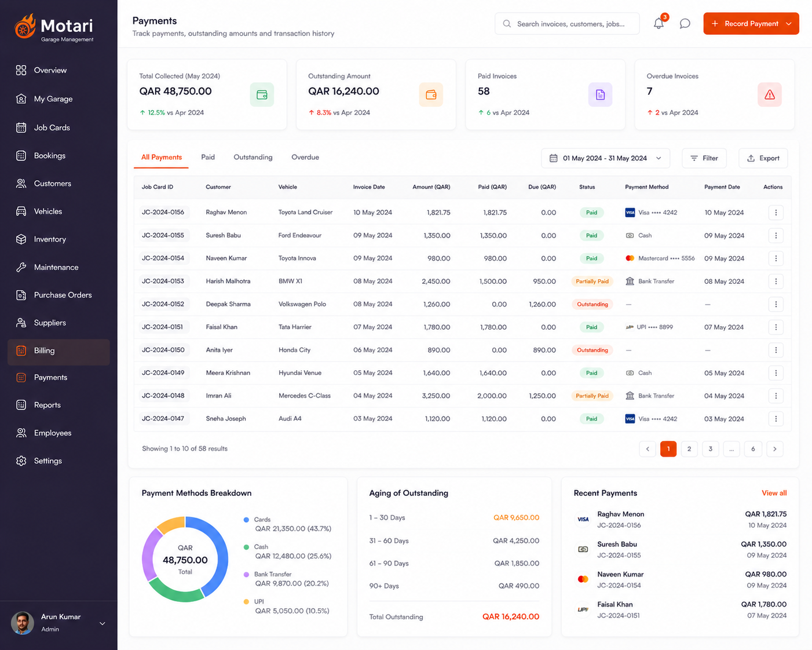Click the blue Cards legend dot
Image resolution: width=812 pixels, height=650 pixels.
click(246, 520)
